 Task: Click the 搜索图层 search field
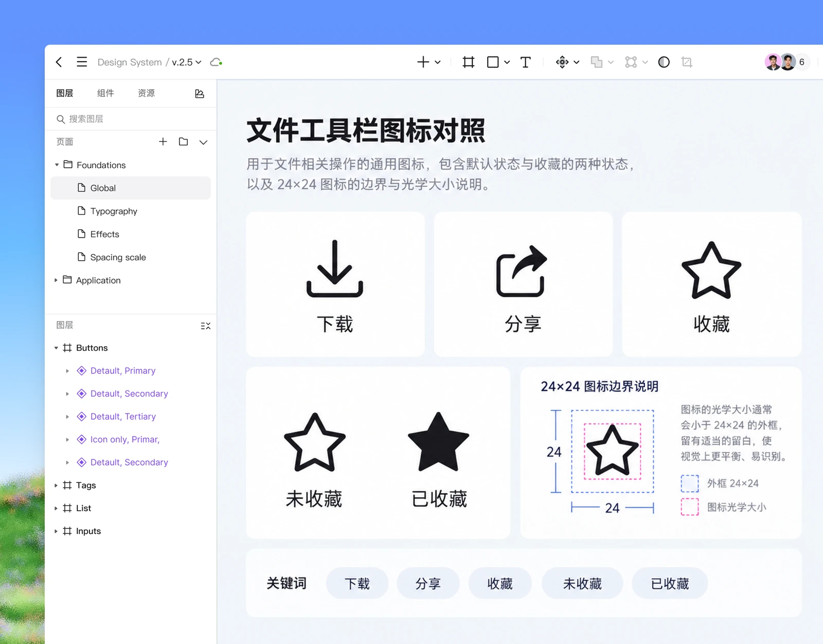pos(131,119)
